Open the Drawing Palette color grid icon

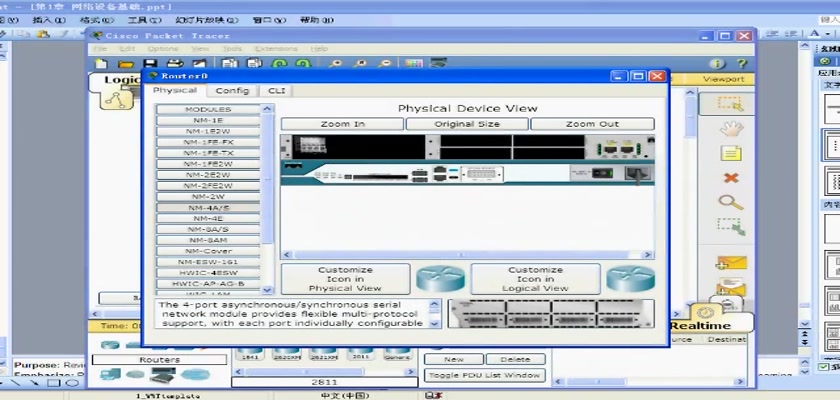point(414,63)
